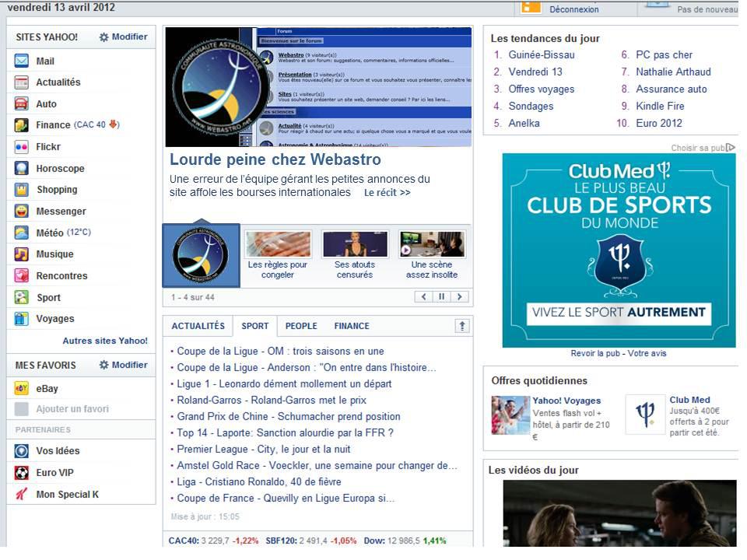
Task: Open the Voyages suitcase icon
Action: click(x=22, y=319)
